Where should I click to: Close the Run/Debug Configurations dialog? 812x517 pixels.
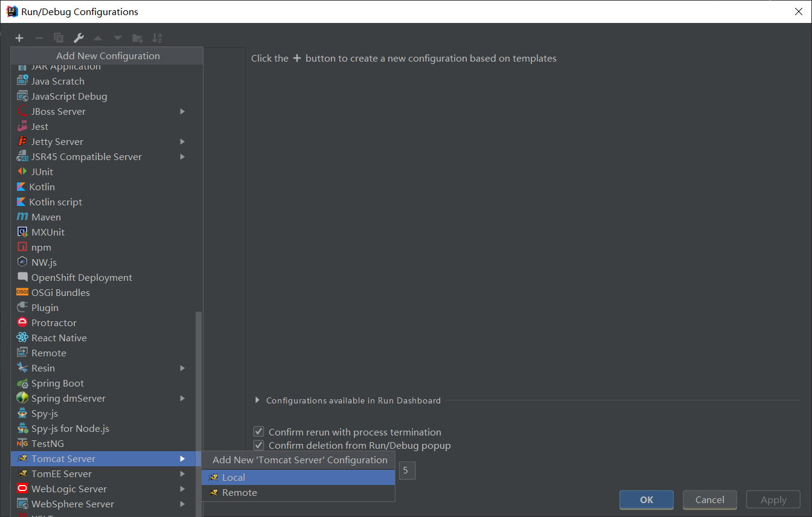coord(798,11)
